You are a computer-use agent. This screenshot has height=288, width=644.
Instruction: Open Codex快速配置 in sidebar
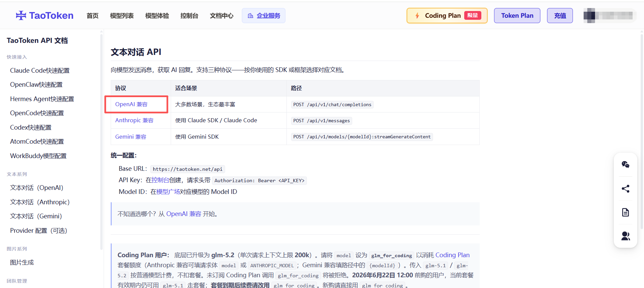[31, 128]
